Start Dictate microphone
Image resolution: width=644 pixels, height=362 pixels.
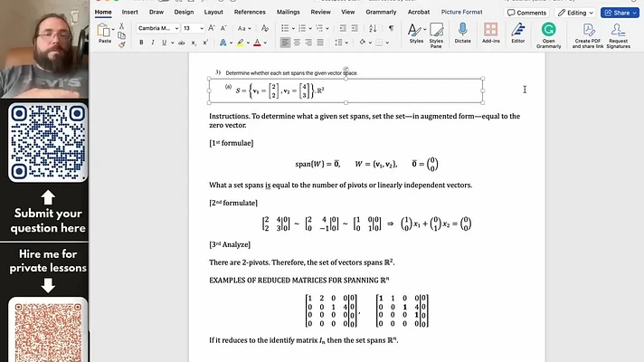(x=462, y=33)
